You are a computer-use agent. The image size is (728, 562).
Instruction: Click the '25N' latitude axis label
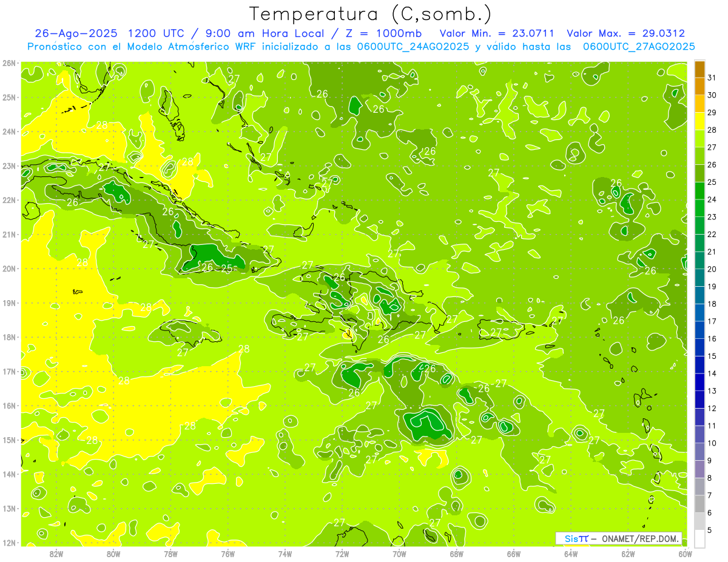pos(8,98)
